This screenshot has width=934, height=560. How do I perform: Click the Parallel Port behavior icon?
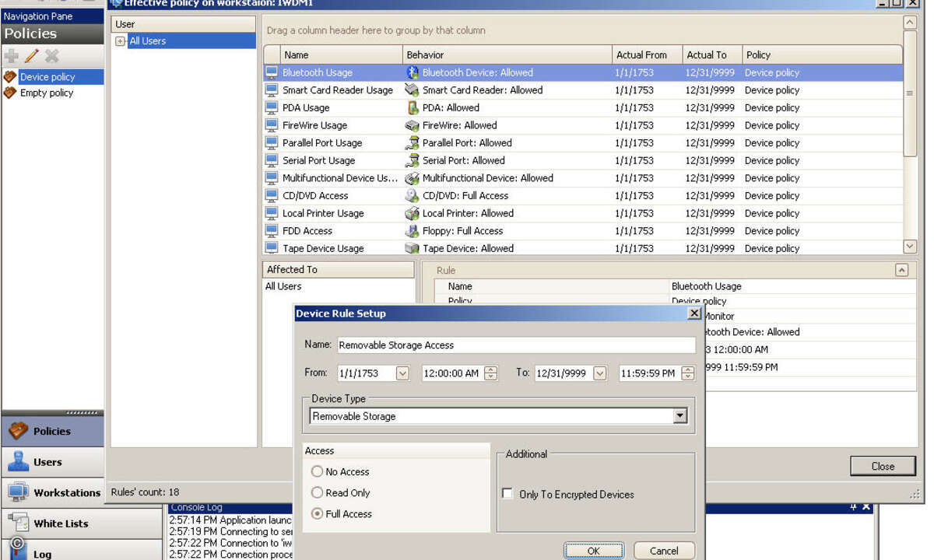(413, 143)
